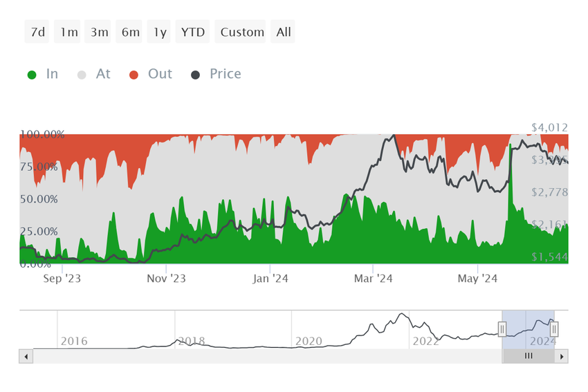Click the scrollbar thumb grip icon
The height and width of the screenshot is (392, 588).
pos(529,355)
